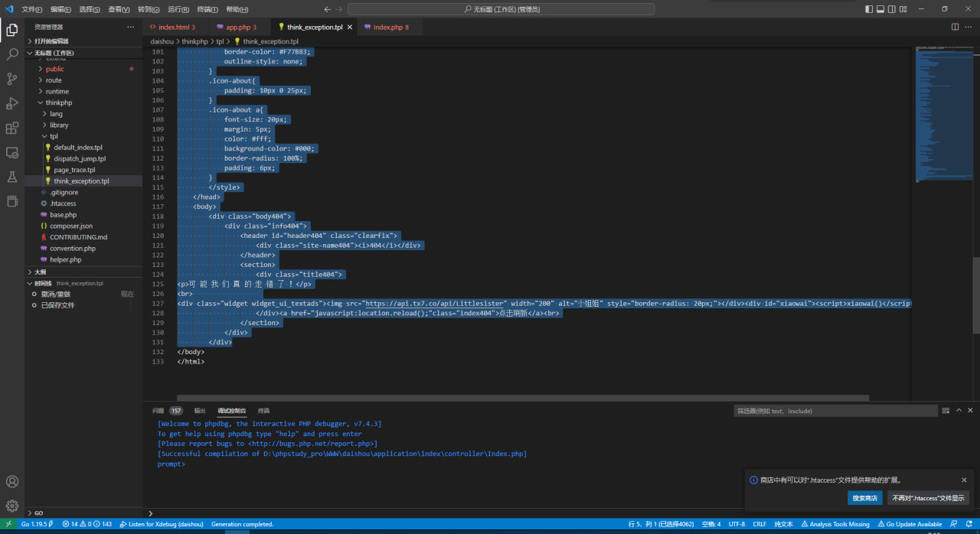980x534 pixels.
Task: Toggle the primary sidebar layout button
Action: point(868,9)
